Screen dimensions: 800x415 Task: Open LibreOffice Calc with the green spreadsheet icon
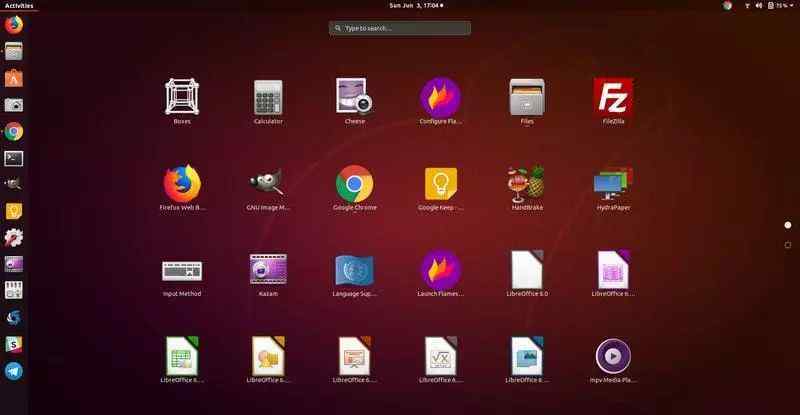point(182,360)
